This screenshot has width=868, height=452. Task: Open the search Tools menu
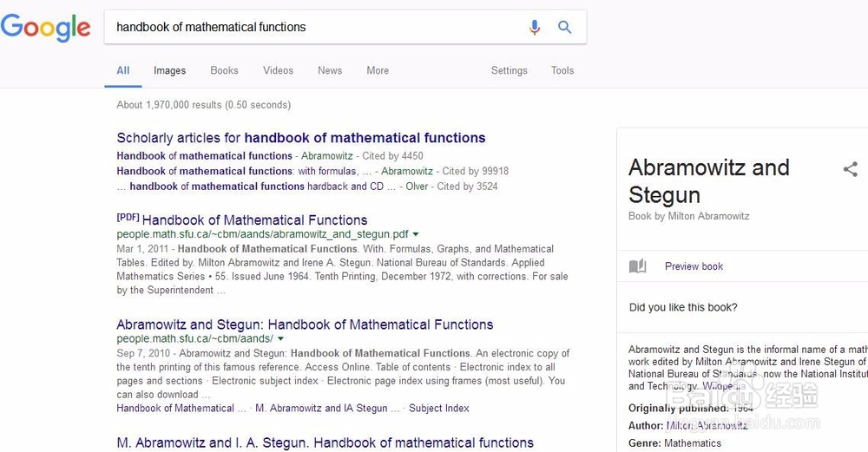(562, 70)
